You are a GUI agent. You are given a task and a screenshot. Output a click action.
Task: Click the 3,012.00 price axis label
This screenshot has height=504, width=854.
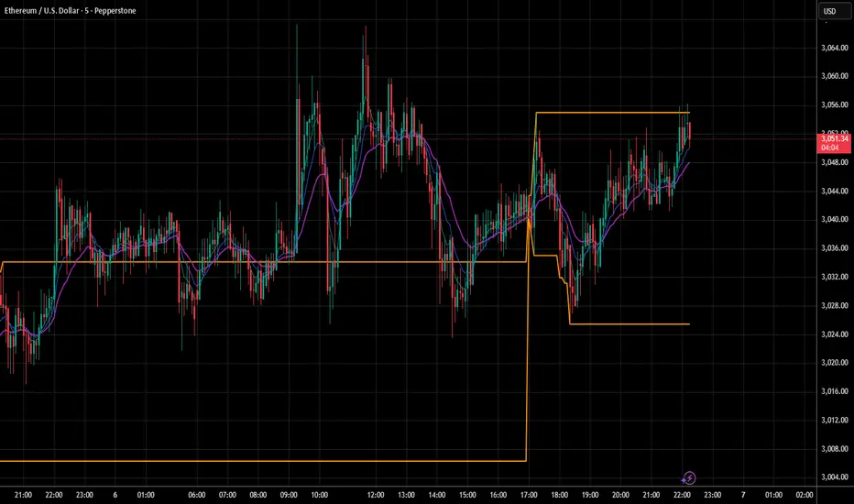pyautogui.click(x=835, y=420)
